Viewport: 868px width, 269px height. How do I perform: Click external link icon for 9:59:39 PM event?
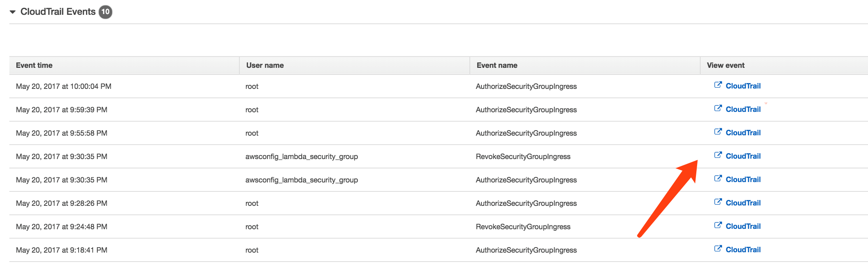coord(718,108)
